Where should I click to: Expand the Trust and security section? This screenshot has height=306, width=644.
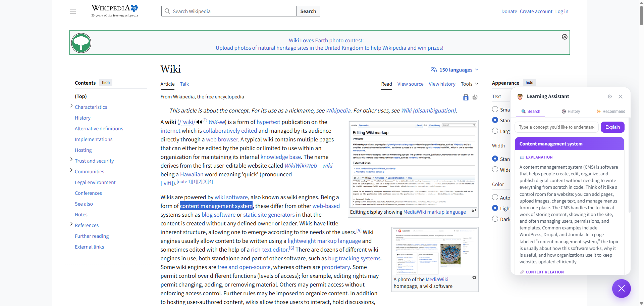pos(71,160)
